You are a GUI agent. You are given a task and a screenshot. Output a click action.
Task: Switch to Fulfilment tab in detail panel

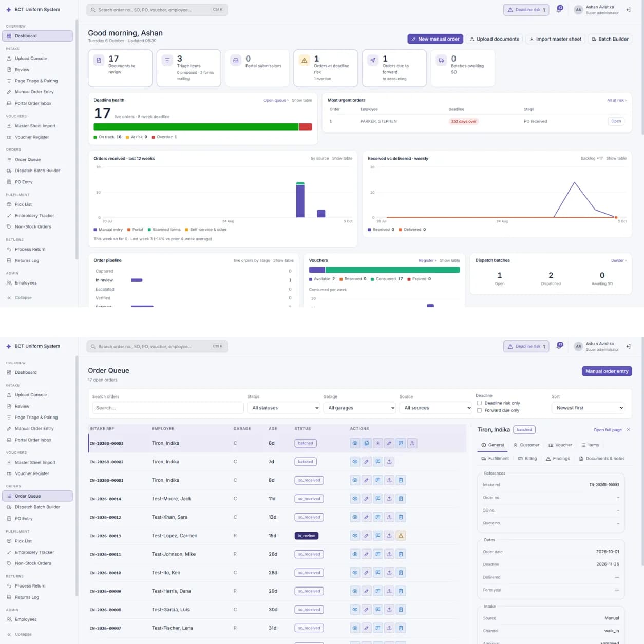[495, 458]
